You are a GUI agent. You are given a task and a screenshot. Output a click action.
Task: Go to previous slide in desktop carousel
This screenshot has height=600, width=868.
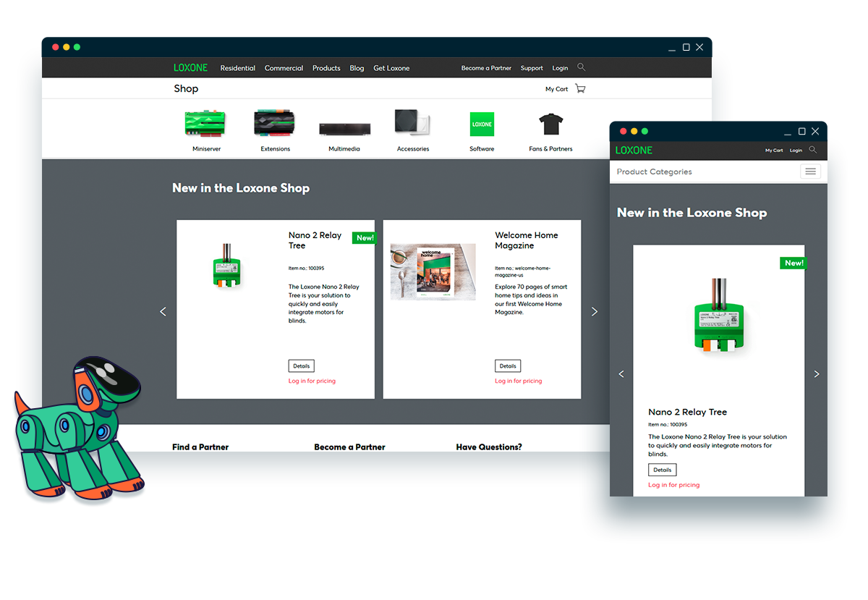pos(163,311)
